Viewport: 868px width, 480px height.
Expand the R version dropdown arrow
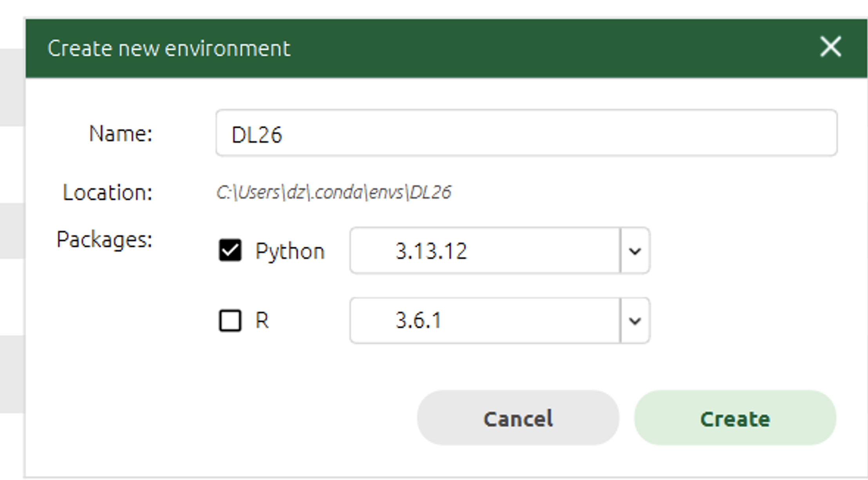point(635,321)
